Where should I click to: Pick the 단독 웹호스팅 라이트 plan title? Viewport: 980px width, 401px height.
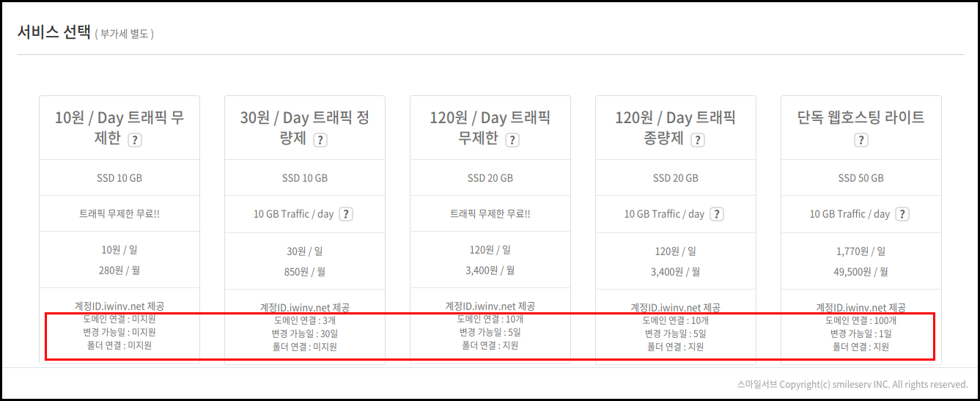tap(861, 117)
